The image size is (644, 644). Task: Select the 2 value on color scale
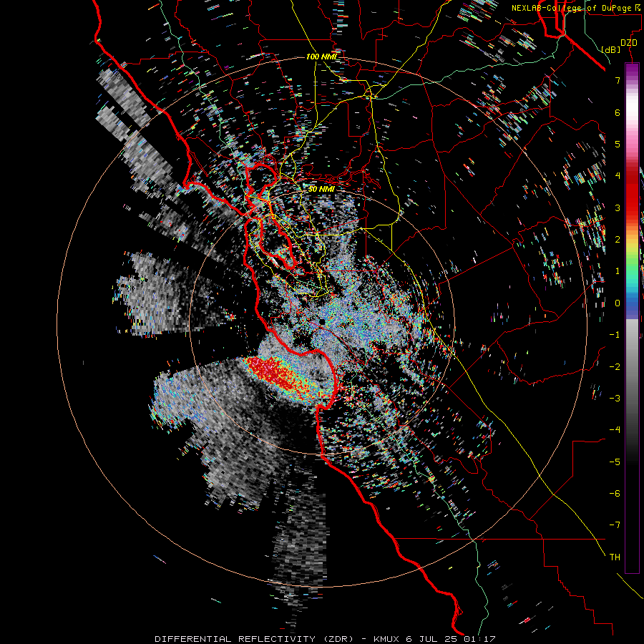click(618, 240)
